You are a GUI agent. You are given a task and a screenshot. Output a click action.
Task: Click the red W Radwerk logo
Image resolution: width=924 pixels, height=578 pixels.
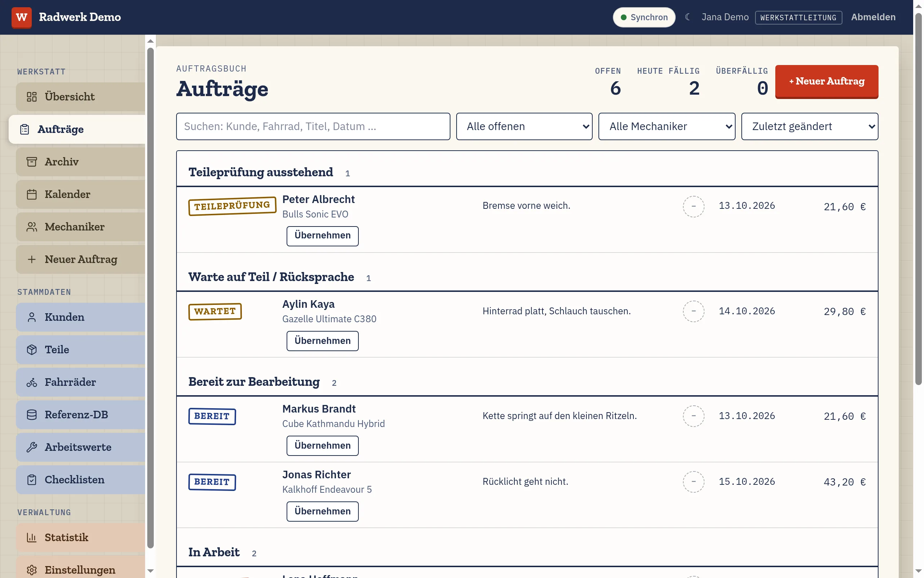click(x=22, y=17)
